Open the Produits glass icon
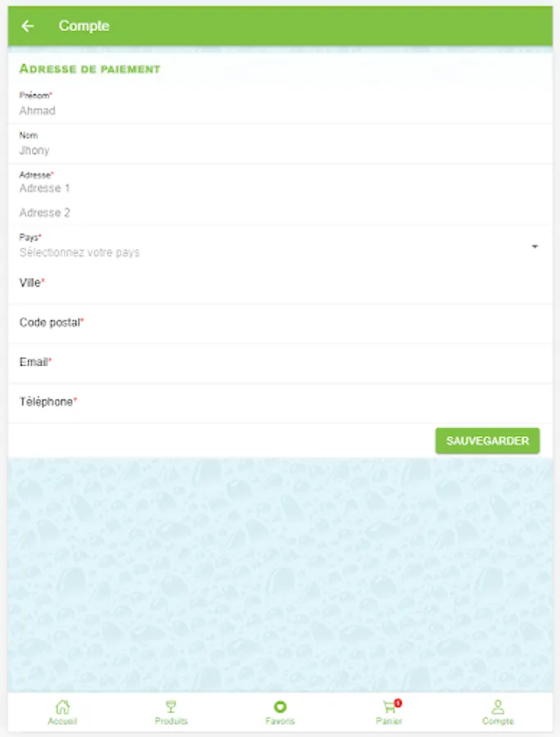The image size is (560, 737). [171, 707]
